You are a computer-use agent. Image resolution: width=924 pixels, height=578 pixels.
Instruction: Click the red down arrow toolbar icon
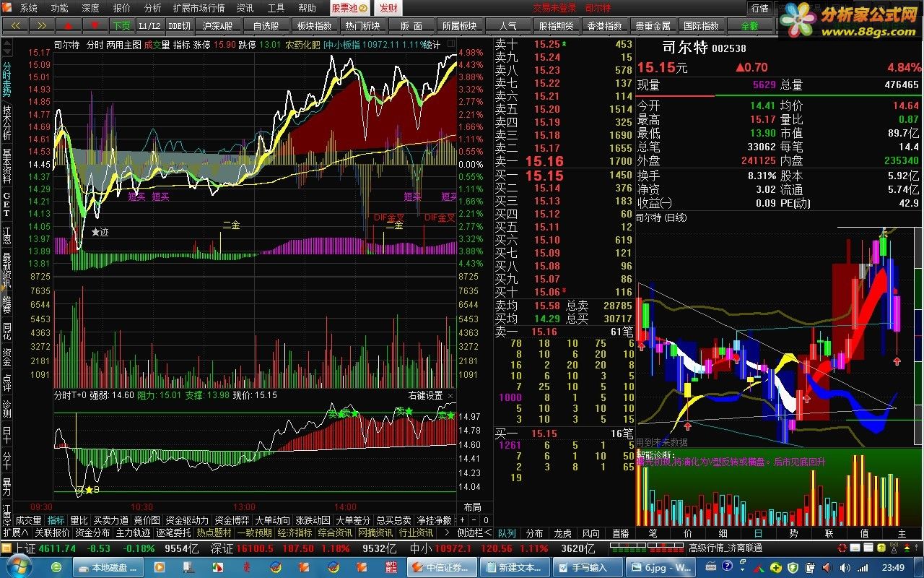[95, 25]
